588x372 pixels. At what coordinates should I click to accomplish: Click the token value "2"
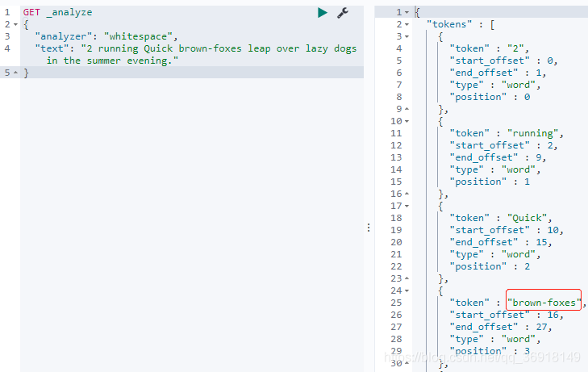point(515,48)
